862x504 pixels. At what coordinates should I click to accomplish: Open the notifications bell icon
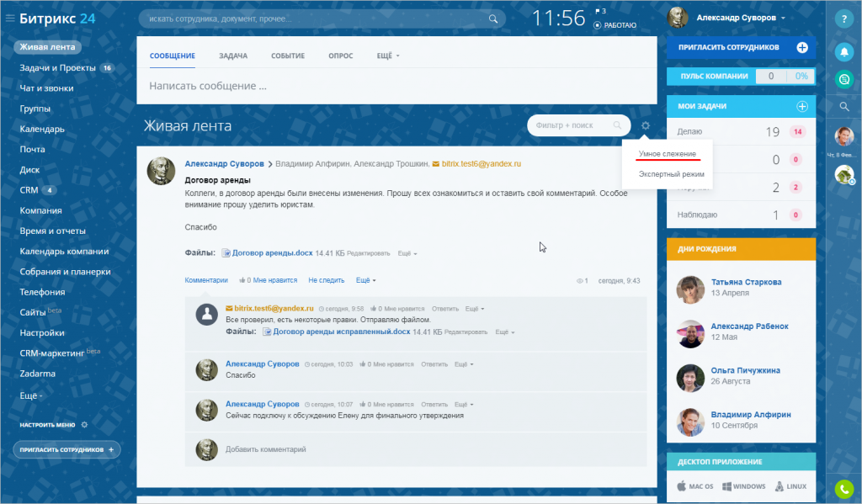click(843, 51)
